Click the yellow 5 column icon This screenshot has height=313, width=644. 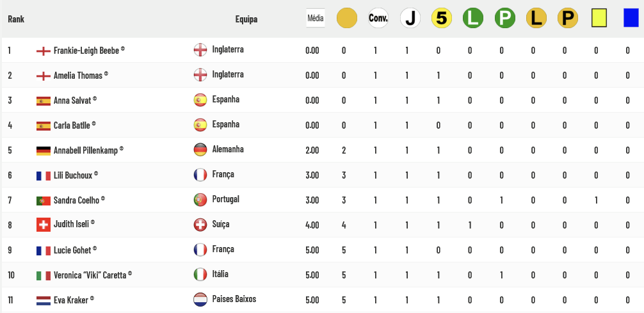pos(442,19)
